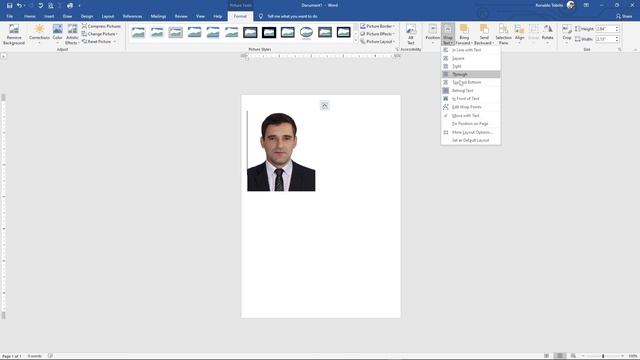Switch to Print Layout view in status bar

point(560,356)
